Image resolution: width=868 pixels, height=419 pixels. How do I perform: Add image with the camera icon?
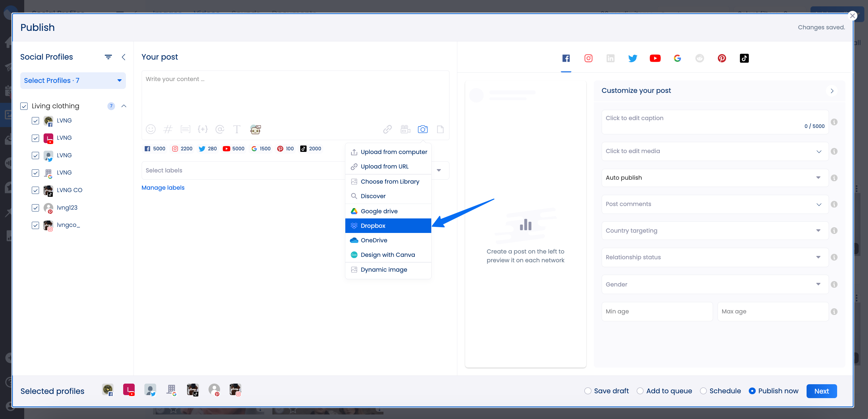point(422,129)
